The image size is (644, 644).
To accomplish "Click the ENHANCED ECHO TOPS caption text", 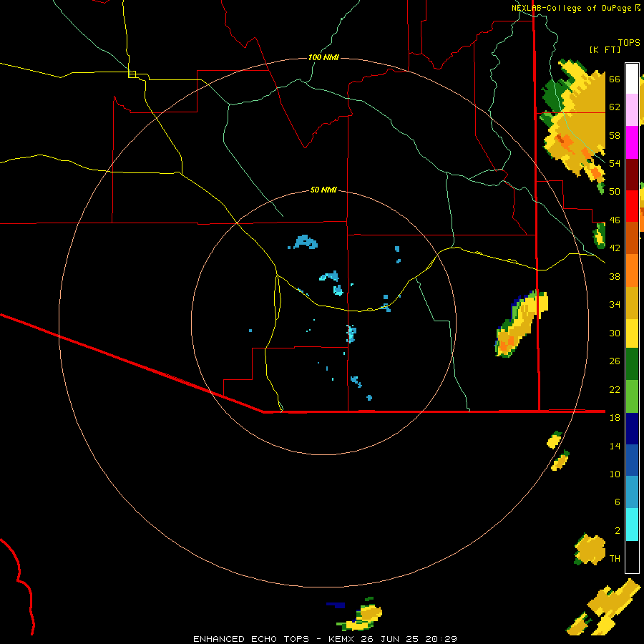I will (251, 639).
